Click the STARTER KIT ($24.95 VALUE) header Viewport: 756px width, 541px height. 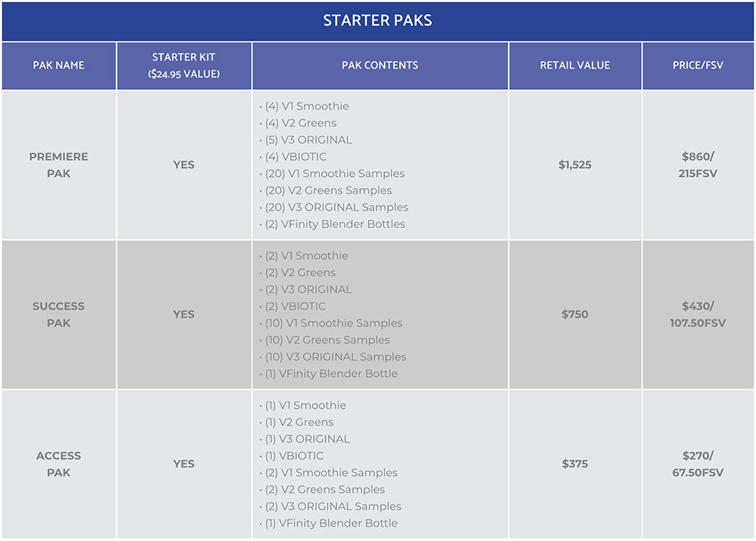tap(184, 66)
